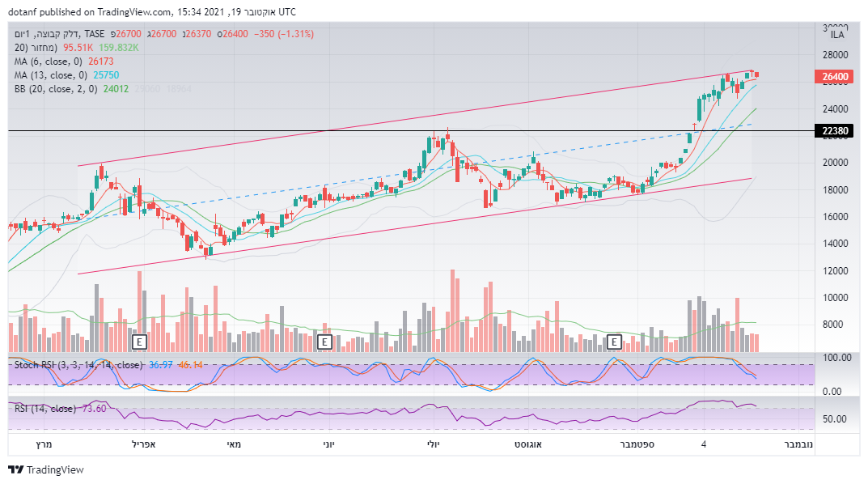Select the black 22380 horizontal line label
868x484 pixels.
tap(834, 130)
